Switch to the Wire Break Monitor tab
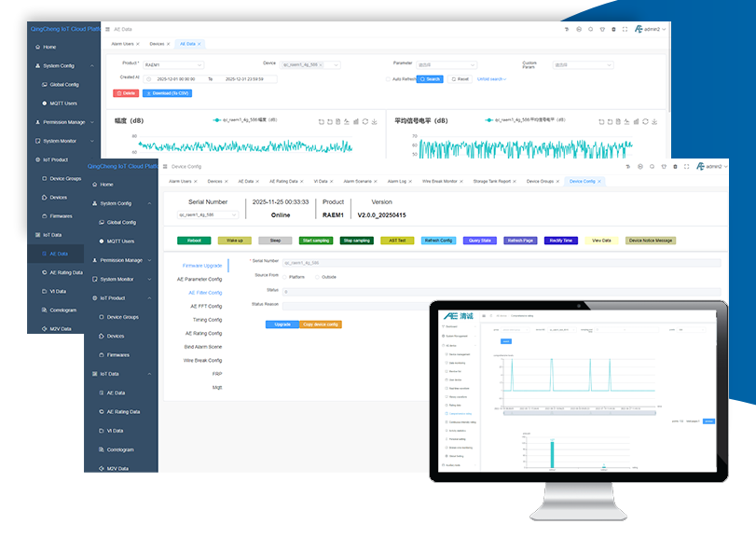Viewport: 756px width, 538px height. pos(439,181)
